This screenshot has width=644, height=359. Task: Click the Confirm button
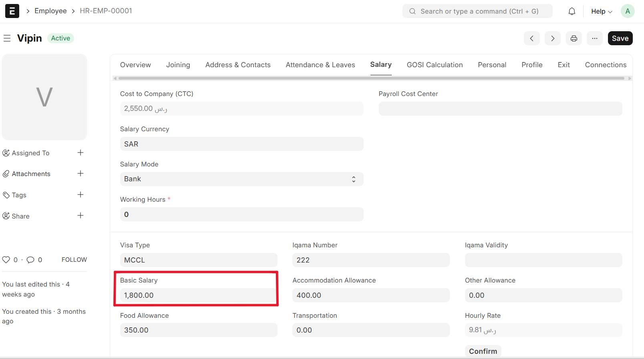(x=483, y=351)
